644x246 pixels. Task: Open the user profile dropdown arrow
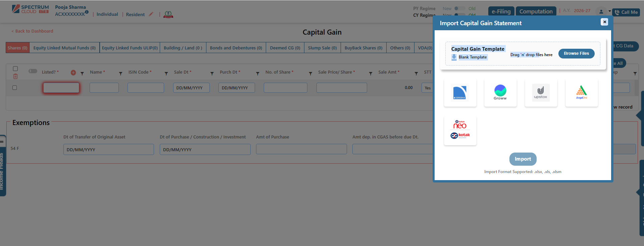click(609, 11)
